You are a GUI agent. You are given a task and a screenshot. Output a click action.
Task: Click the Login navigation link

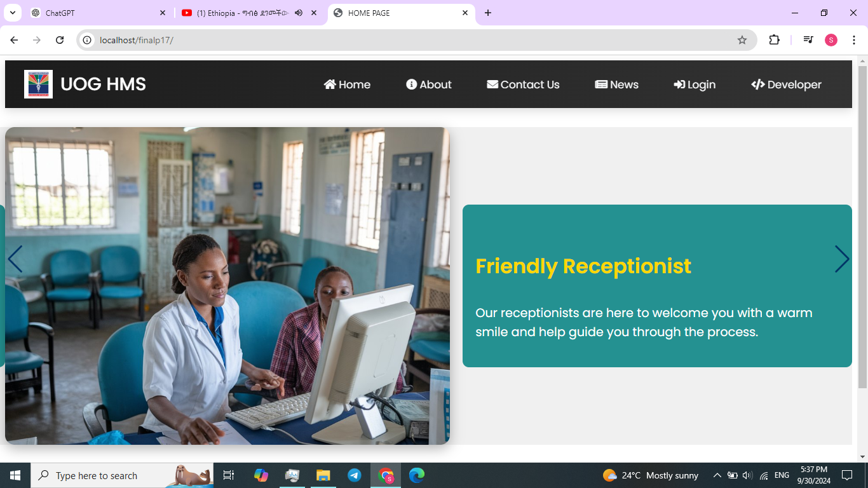695,85
